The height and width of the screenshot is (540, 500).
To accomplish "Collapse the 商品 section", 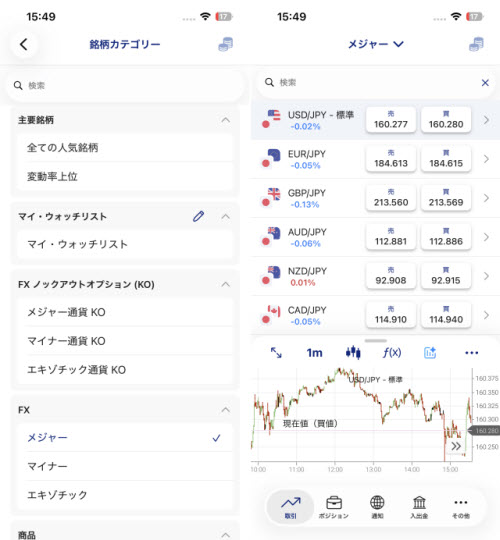I will click(x=226, y=535).
